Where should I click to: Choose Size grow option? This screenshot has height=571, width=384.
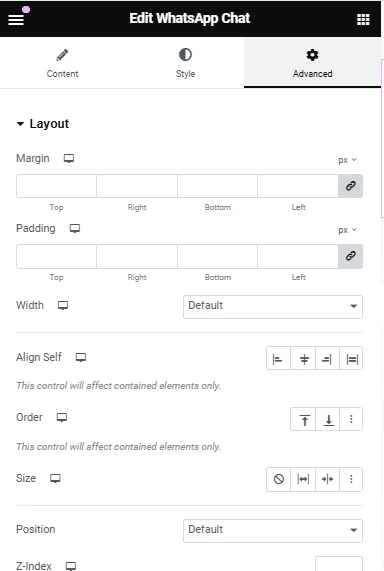point(303,479)
